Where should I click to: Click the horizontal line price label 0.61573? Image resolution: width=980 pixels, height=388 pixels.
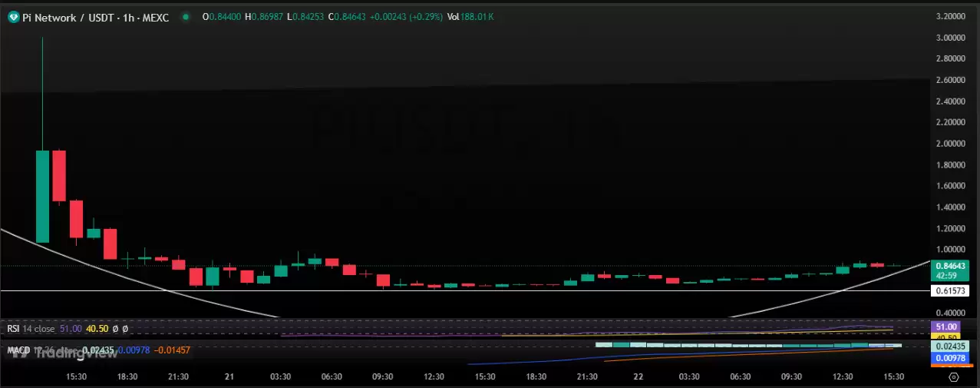pyautogui.click(x=951, y=290)
